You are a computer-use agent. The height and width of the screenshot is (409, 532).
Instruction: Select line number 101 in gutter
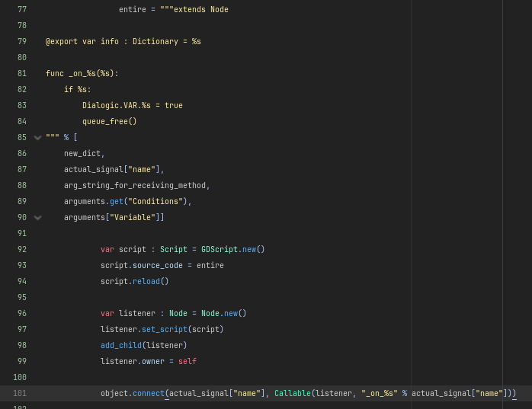[x=20, y=393]
